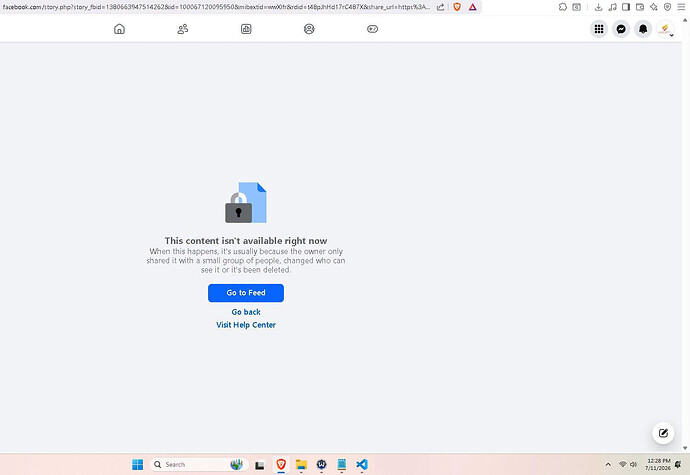Open the browser Extensions puzzle icon

pos(562,7)
